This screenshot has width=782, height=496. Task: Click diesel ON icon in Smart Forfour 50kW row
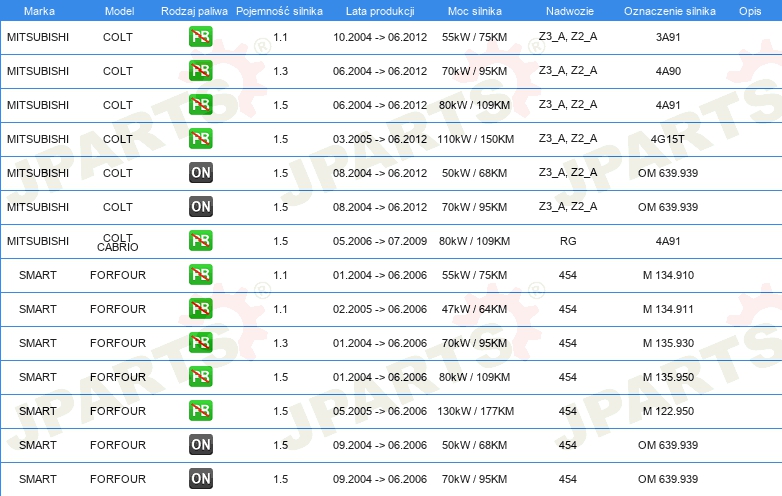[x=200, y=445]
